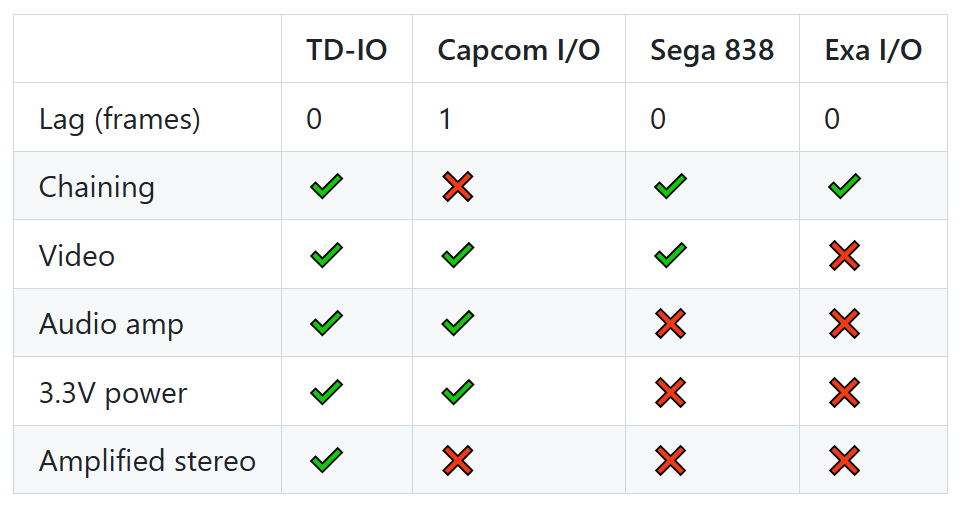Viewport: 962px width, 507px height.
Task: Click the red cross for Sega 838 Amplified stereo
Action: coord(671,460)
